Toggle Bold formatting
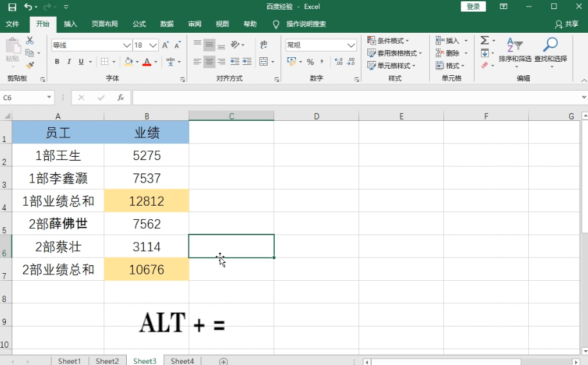Viewport: 588px width, 365px height. click(57, 62)
